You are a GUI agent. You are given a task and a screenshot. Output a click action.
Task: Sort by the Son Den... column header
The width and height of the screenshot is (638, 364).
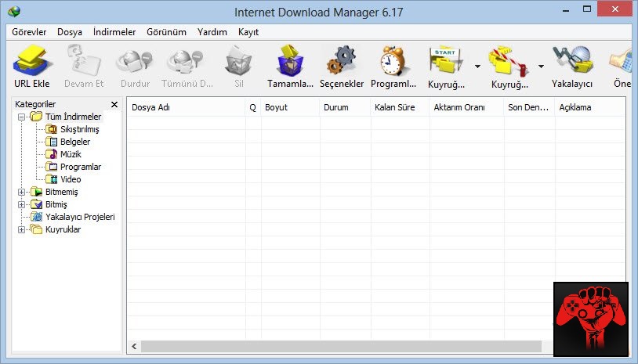[529, 108]
